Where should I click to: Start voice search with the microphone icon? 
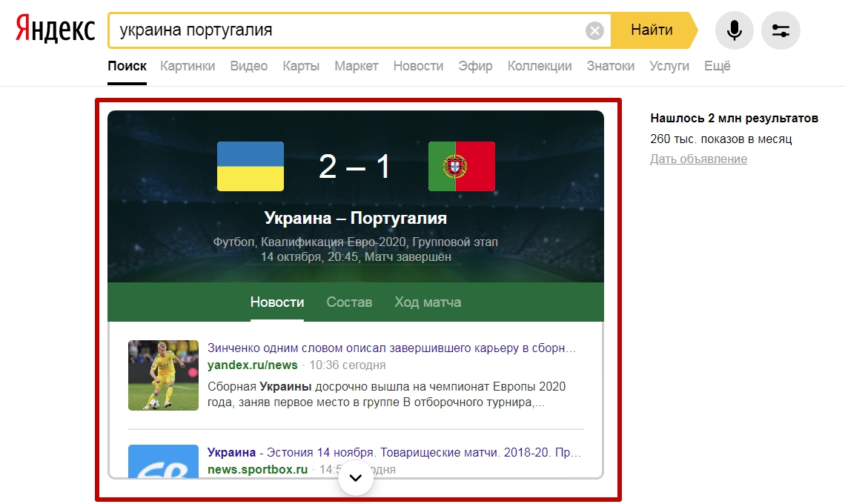[x=734, y=30]
